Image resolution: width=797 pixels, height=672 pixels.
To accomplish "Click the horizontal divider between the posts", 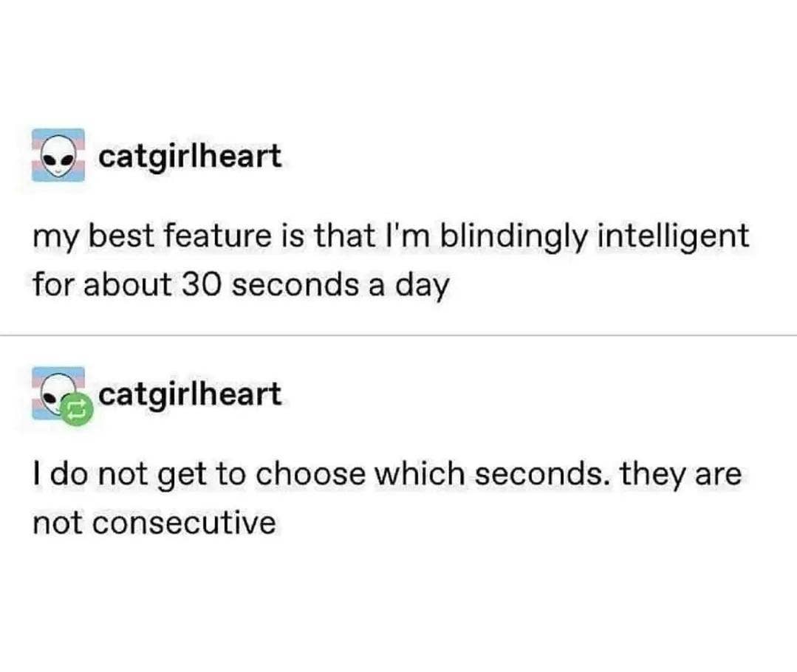I will point(398,335).
